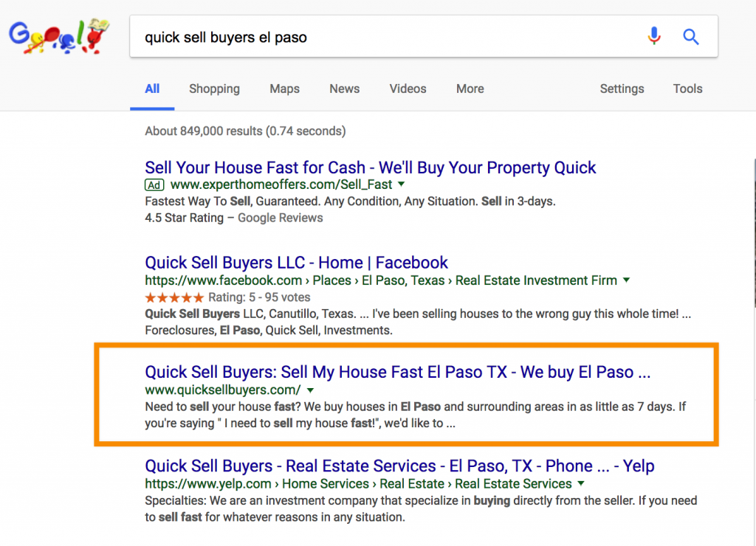Image resolution: width=756 pixels, height=546 pixels.
Task: Click the www.quicksellbuyers.com/ URL
Action: coord(223,390)
